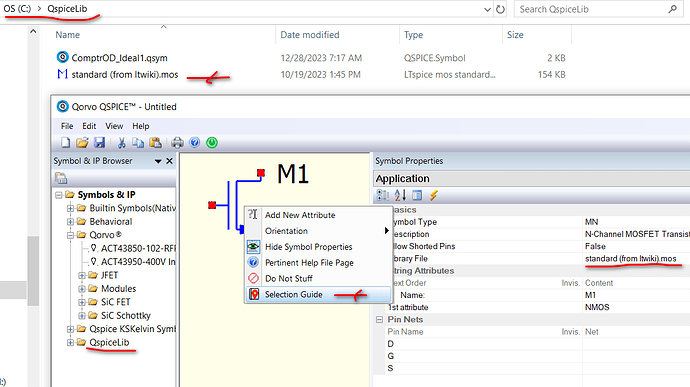Select ComptrOD_Ideal1.qsym file in Explorer
Viewport: 690px width, 387px height.
click(119, 58)
